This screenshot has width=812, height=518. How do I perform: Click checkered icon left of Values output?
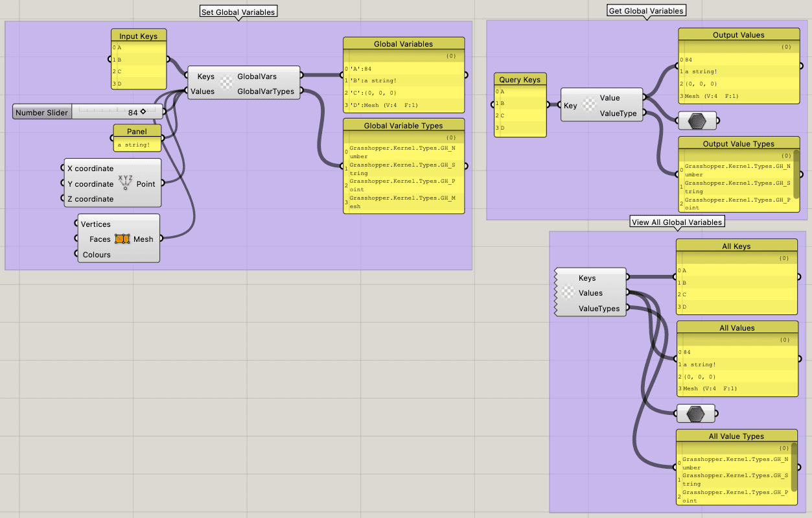click(568, 293)
